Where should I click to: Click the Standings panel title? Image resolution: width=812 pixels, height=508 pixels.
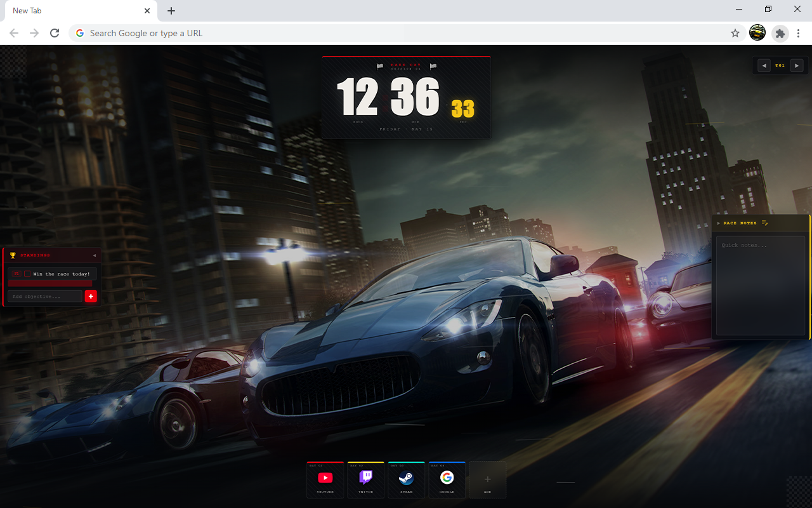(35, 255)
